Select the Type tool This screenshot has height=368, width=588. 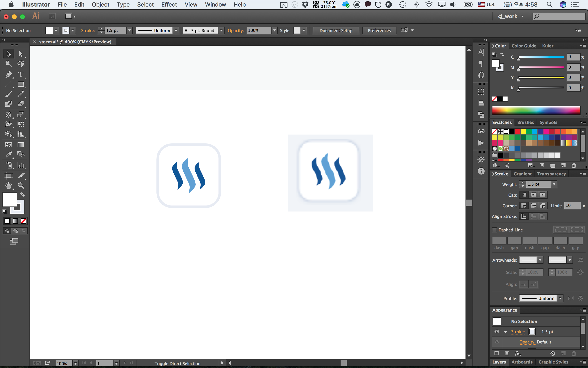[21, 74]
